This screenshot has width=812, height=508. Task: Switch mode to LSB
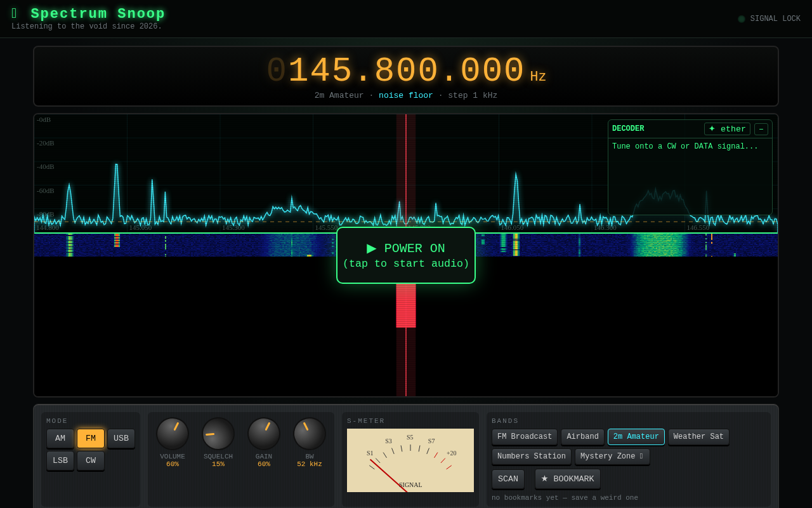click(x=60, y=460)
